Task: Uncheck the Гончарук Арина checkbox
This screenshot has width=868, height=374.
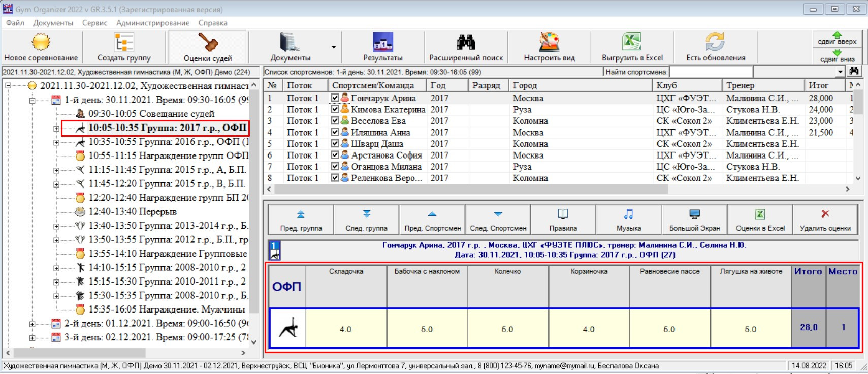Action: (335, 98)
